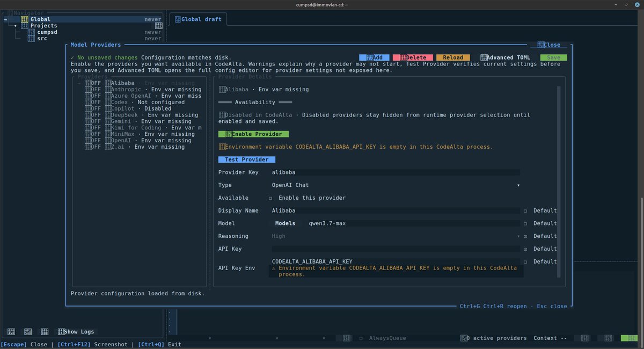Click the [Escape] Close shortcut
Screen dimensions: 644x349
[x=24, y=345]
